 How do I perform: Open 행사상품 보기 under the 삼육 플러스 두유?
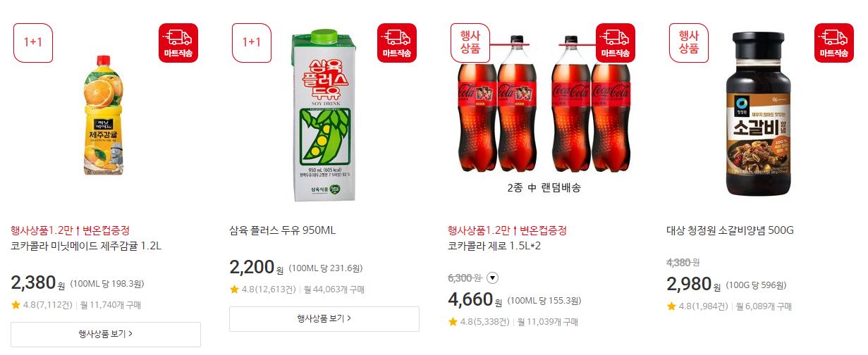(x=324, y=318)
